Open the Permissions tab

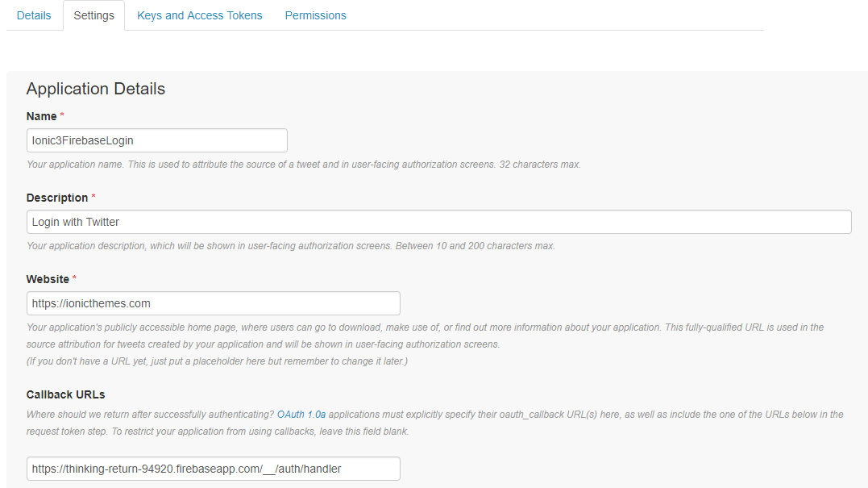[x=316, y=15]
